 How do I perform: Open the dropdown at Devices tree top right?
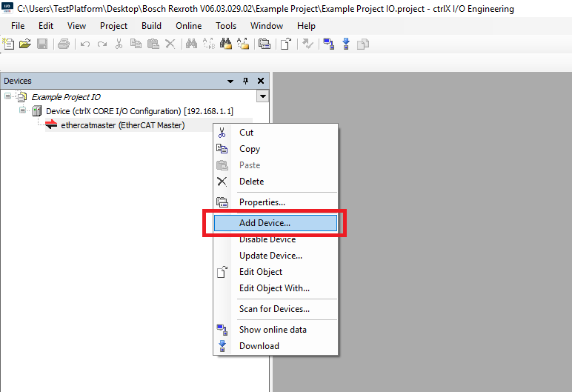tap(262, 96)
